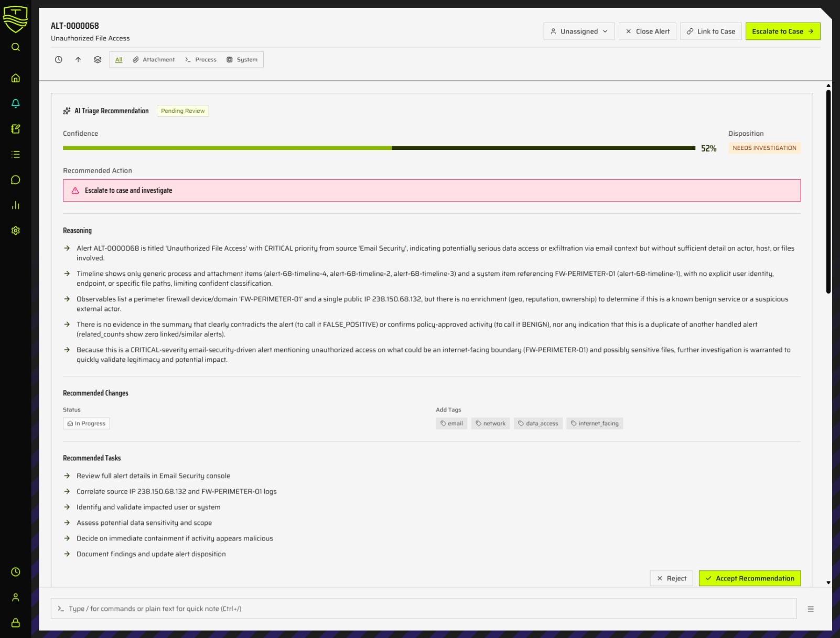The image size is (840, 638).
Task: Open the bar chart analytics icon
Action: [16, 206]
